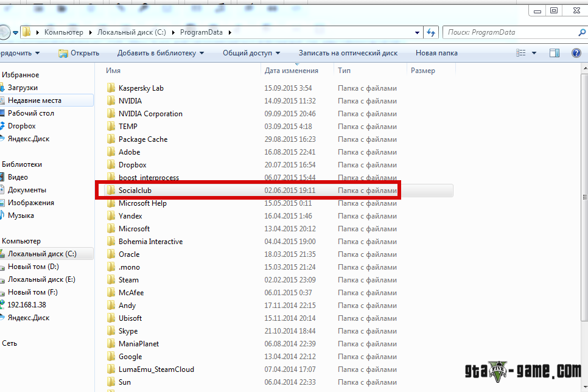The image size is (588, 392).
Task: Click in Поиск: ProgramData search field
Action: pyautogui.click(x=510, y=33)
